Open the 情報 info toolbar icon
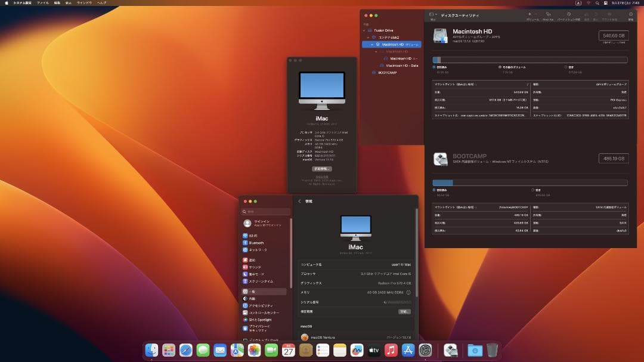This screenshot has width=644, height=362. tap(631, 16)
